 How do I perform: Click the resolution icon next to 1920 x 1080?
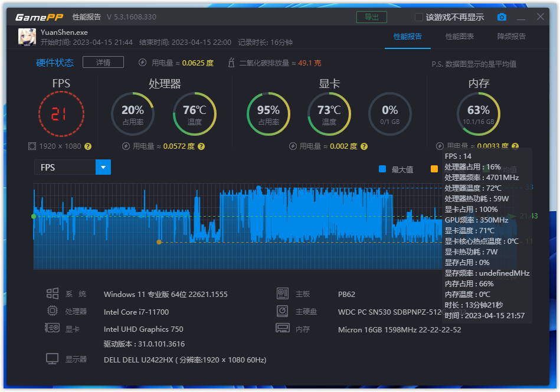click(x=32, y=146)
